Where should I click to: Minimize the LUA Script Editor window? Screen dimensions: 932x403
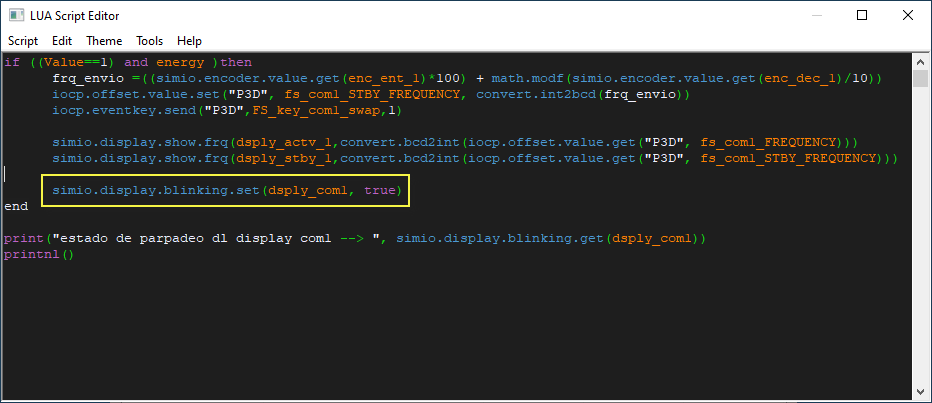816,15
